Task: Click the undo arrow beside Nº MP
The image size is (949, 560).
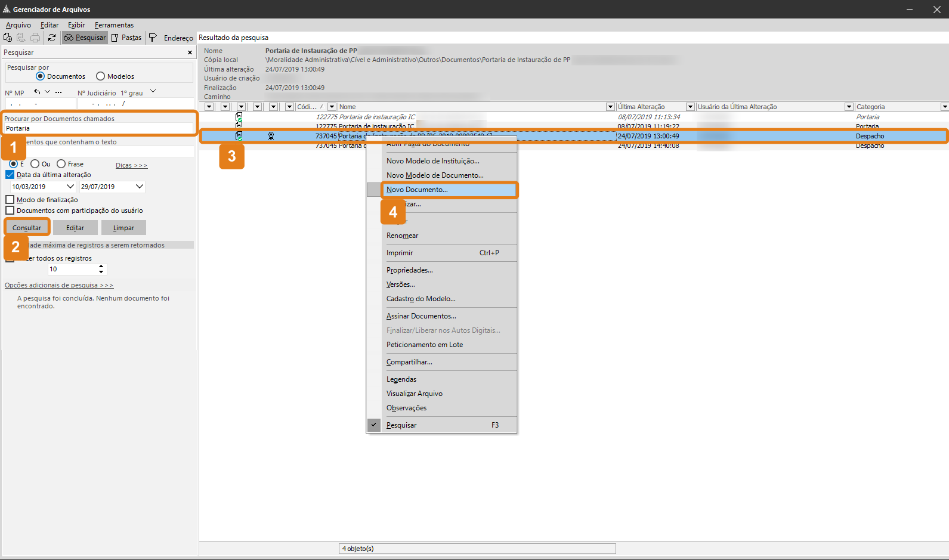Action: [x=37, y=92]
